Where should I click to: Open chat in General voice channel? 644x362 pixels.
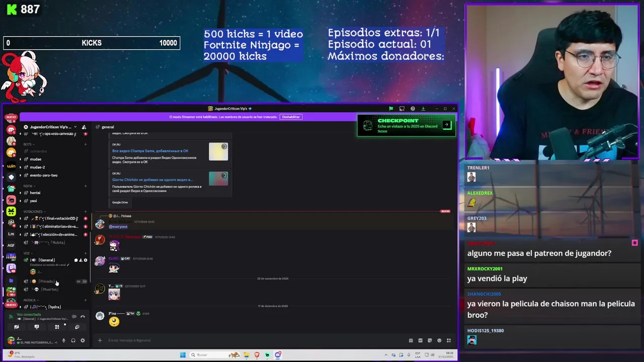pos(76,260)
